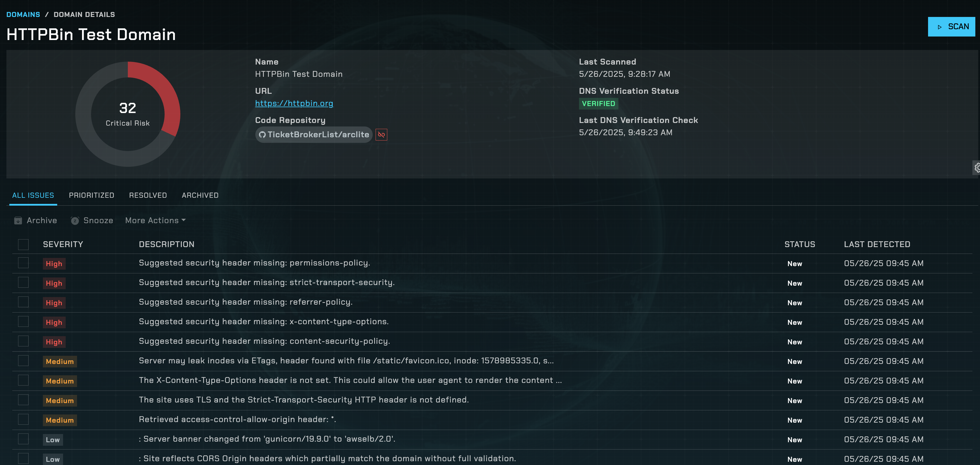Open the settings gear at right edge

pyautogui.click(x=976, y=168)
